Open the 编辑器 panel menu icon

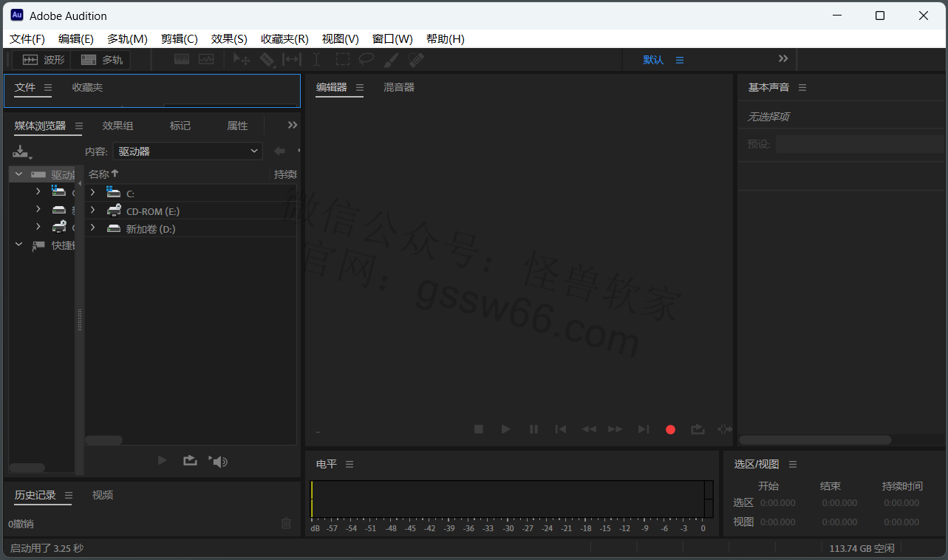pyautogui.click(x=360, y=87)
